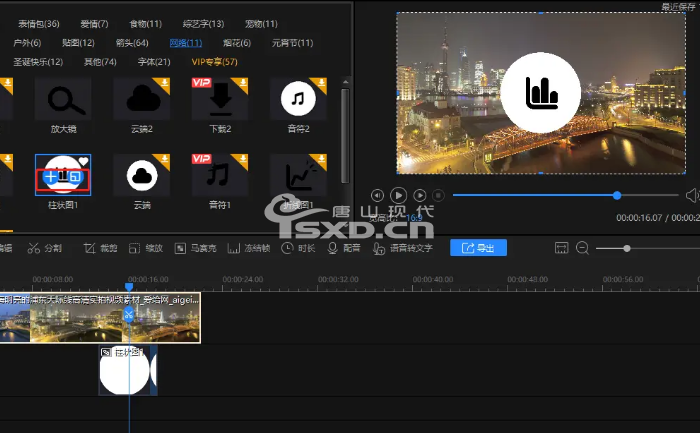
Task: Adjust the timeline zoom slider handle
Action: pyautogui.click(x=627, y=248)
